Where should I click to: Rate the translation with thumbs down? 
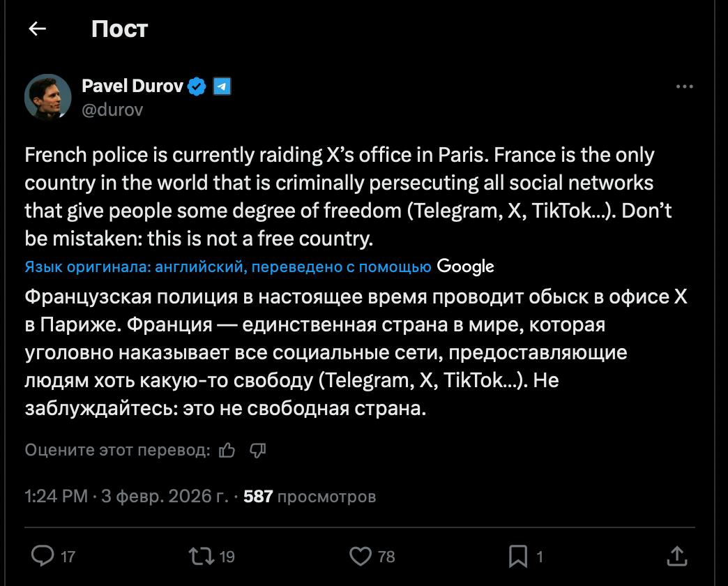point(257,451)
